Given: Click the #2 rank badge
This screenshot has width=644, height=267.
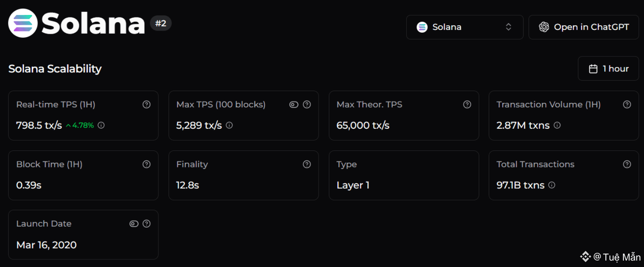Looking at the screenshot, I should point(161,23).
